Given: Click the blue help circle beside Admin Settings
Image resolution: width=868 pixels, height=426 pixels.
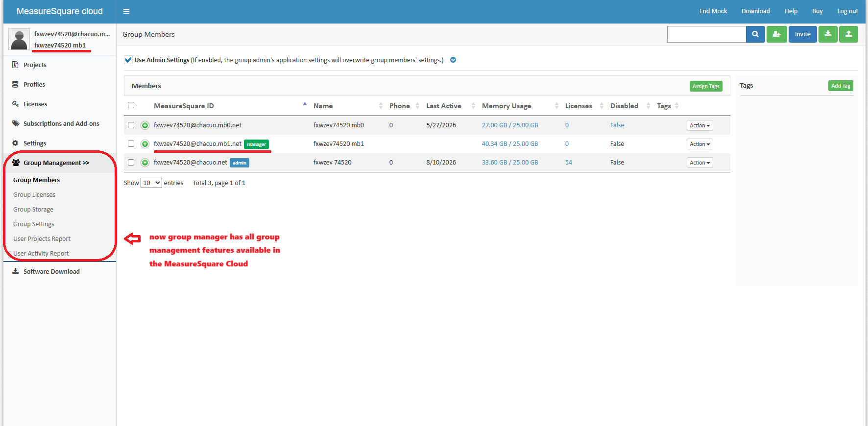Looking at the screenshot, I should coord(453,60).
